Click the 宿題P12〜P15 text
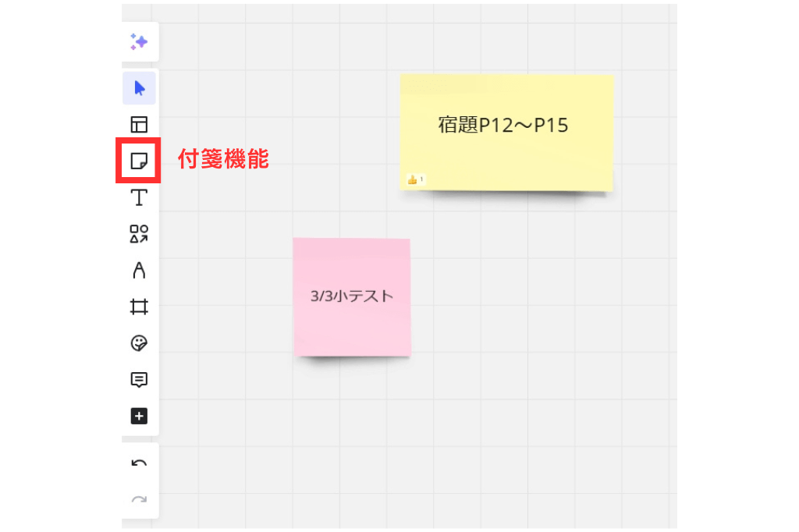799x532 pixels. click(x=503, y=126)
